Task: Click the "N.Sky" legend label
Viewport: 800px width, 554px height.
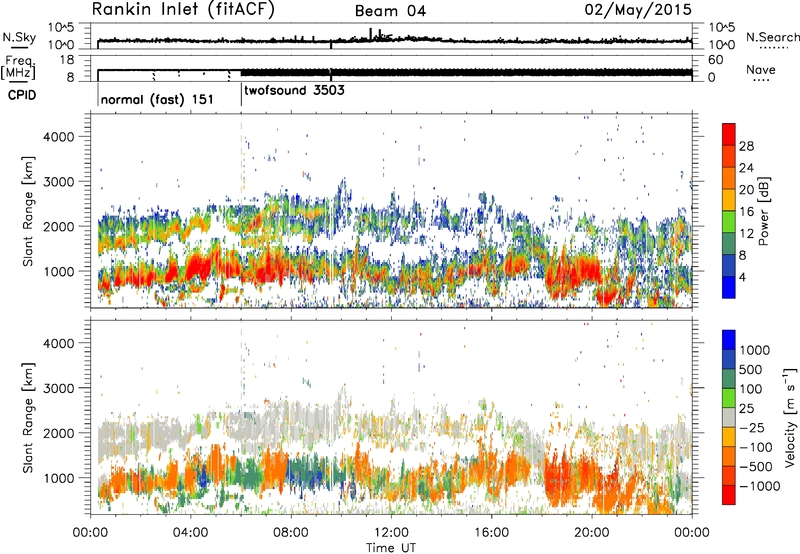Action: tap(19, 37)
